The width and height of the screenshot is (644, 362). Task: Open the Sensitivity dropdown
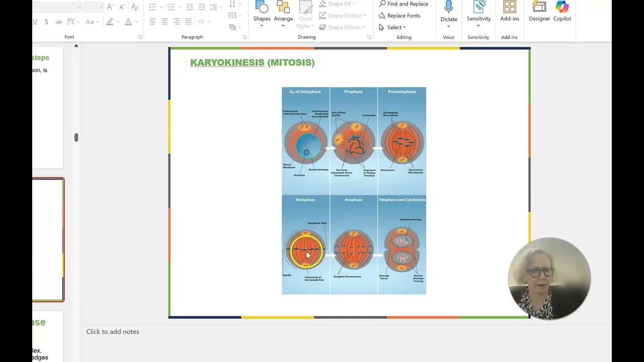(x=478, y=14)
